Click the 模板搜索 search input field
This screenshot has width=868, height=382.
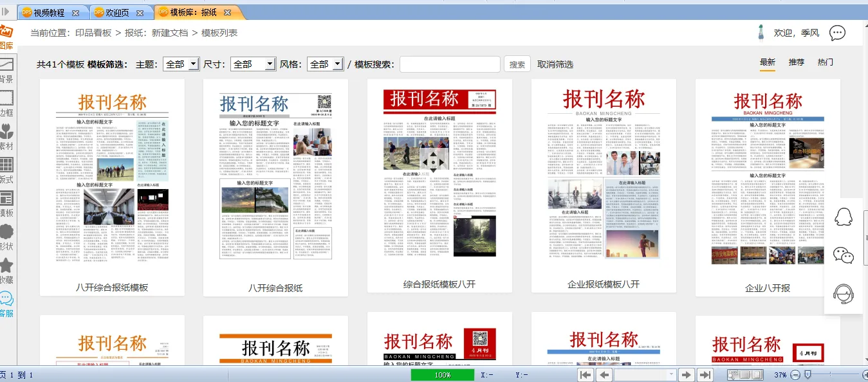click(x=450, y=64)
